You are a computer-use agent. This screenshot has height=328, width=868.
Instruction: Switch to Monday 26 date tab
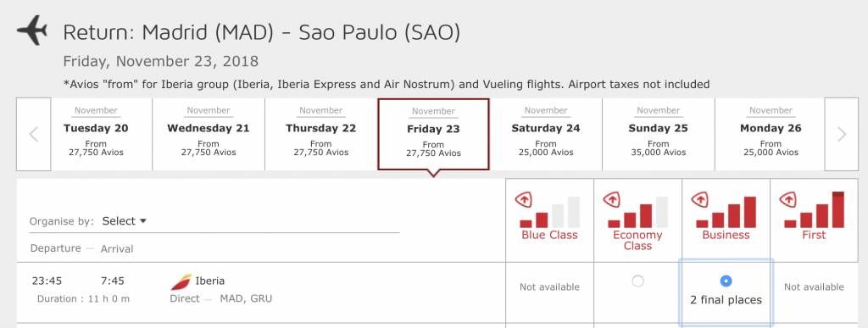pyautogui.click(x=771, y=135)
